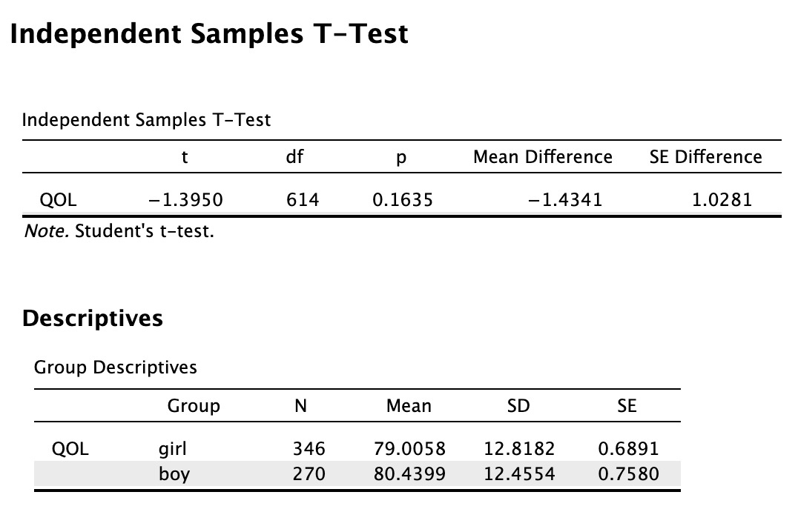Select the 'df' column header
Image resolution: width=798 pixels, height=532 pixels.
pos(294,156)
